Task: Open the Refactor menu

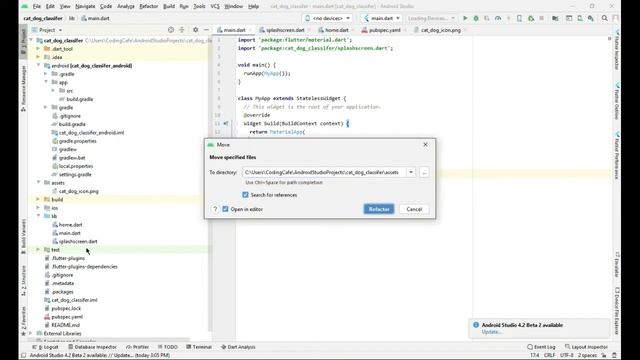Action: 149,6
